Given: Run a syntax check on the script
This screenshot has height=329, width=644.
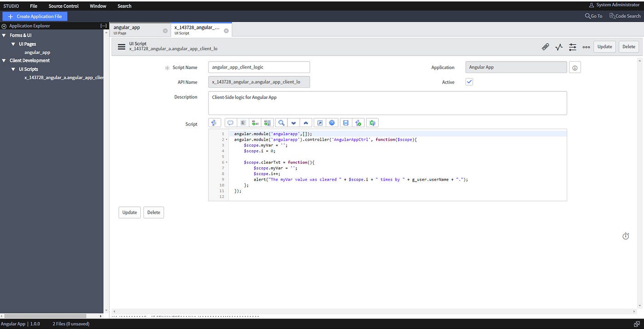Looking at the screenshot, I should coord(359,123).
